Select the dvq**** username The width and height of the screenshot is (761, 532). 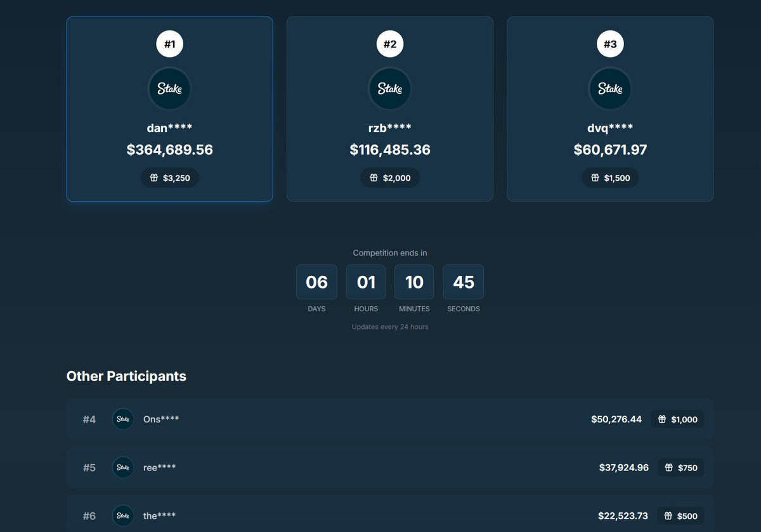pos(610,128)
